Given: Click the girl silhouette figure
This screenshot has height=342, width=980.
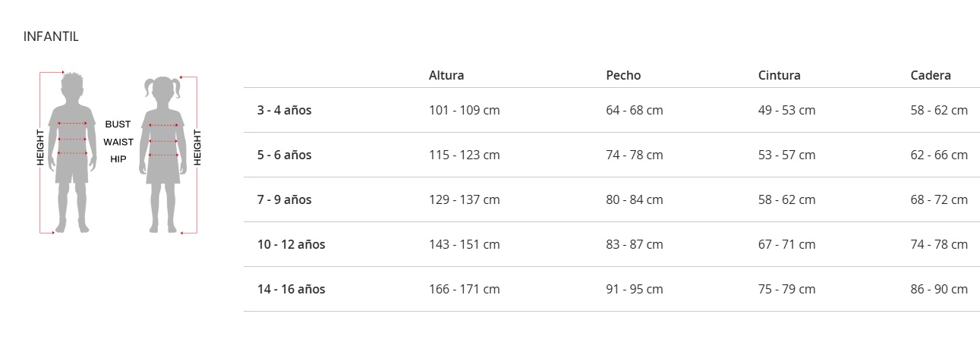Looking at the screenshot, I should (163, 152).
